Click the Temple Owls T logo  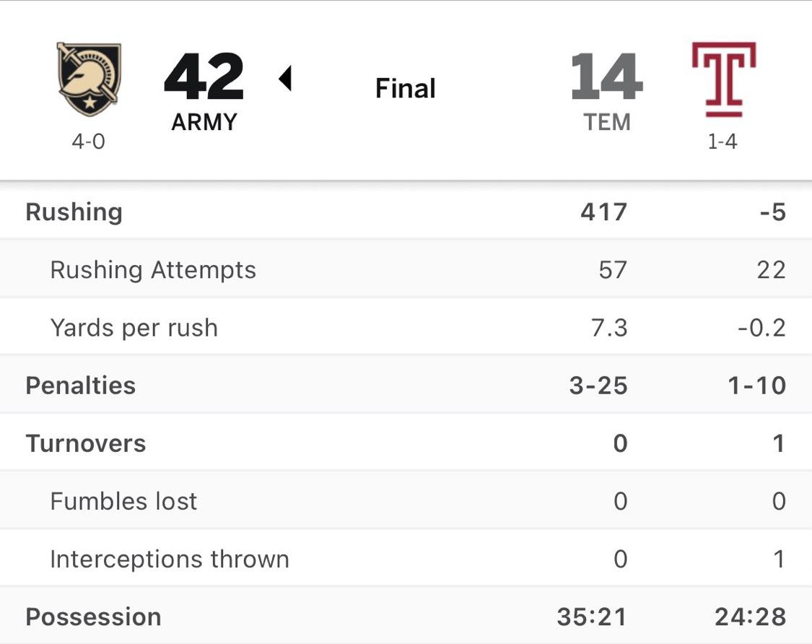click(723, 79)
